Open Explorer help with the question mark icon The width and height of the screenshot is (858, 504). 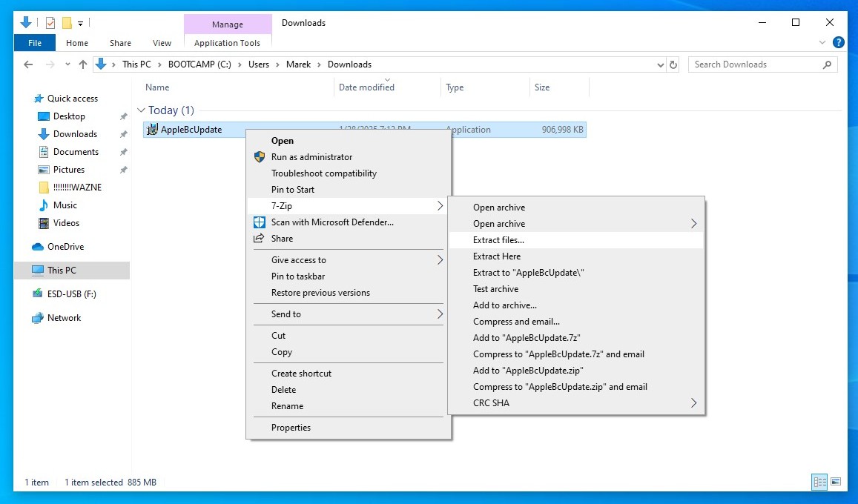(x=838, y=42)
